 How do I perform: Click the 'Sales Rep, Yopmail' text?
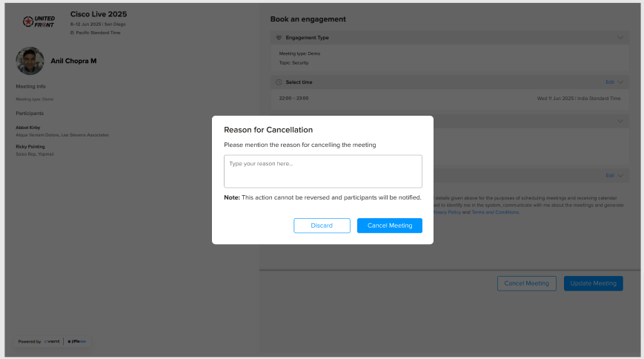point(35,154)
